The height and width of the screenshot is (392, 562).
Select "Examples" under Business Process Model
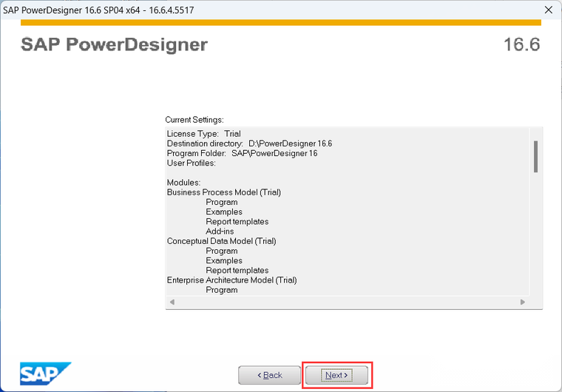tap(224, 212)
